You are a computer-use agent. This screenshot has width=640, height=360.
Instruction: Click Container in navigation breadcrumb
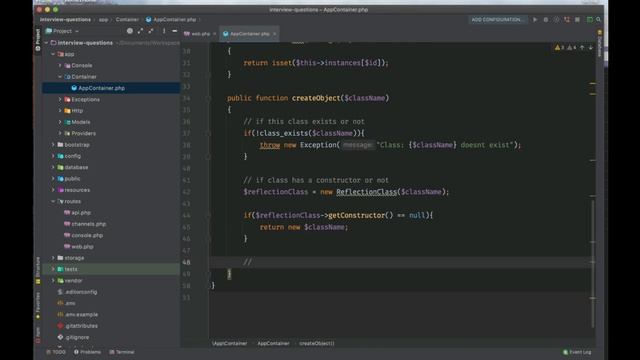[x=127, y=20]
